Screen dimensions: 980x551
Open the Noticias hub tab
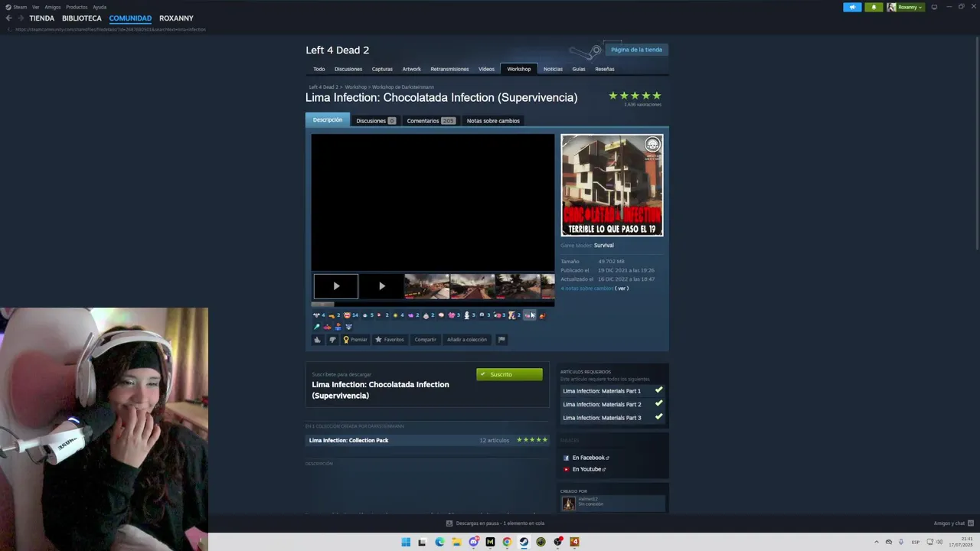[553, 69]
